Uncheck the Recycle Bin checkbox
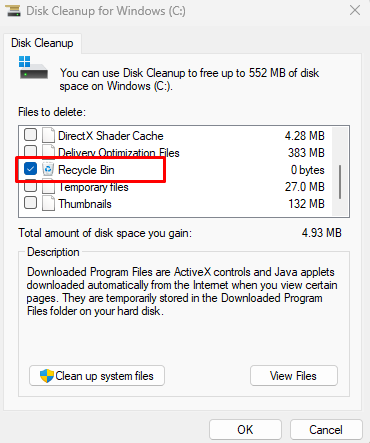370x443 pixels. pos(30,169)
